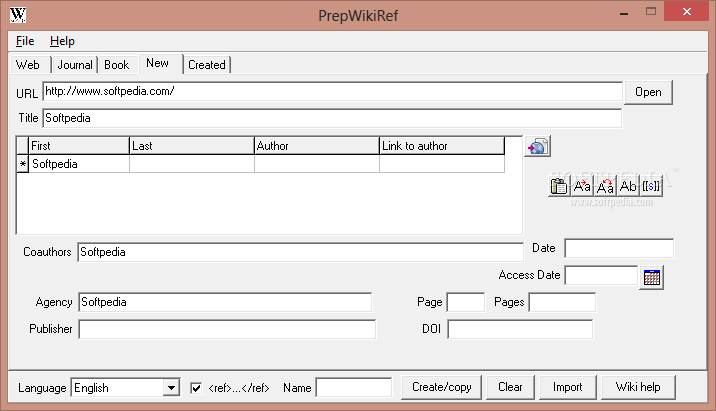
Task: Expand the Language dropdown
Action: point(171,388)
